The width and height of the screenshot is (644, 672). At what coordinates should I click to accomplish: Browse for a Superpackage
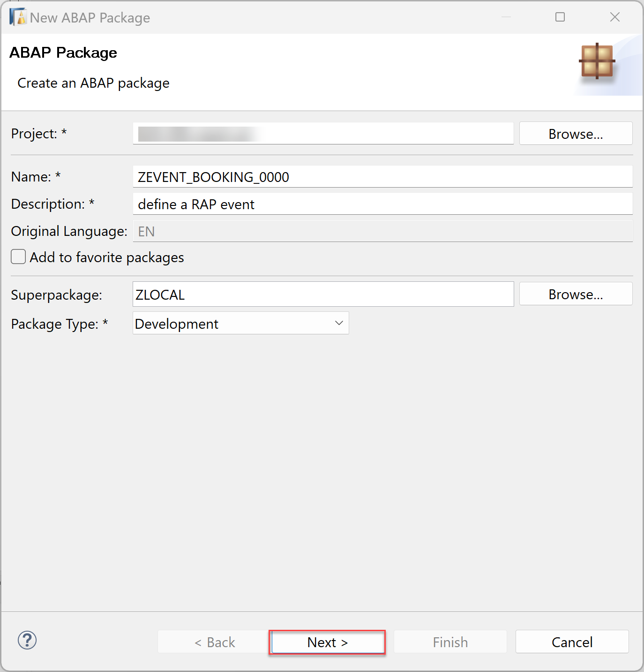click(x=576, y=294)
